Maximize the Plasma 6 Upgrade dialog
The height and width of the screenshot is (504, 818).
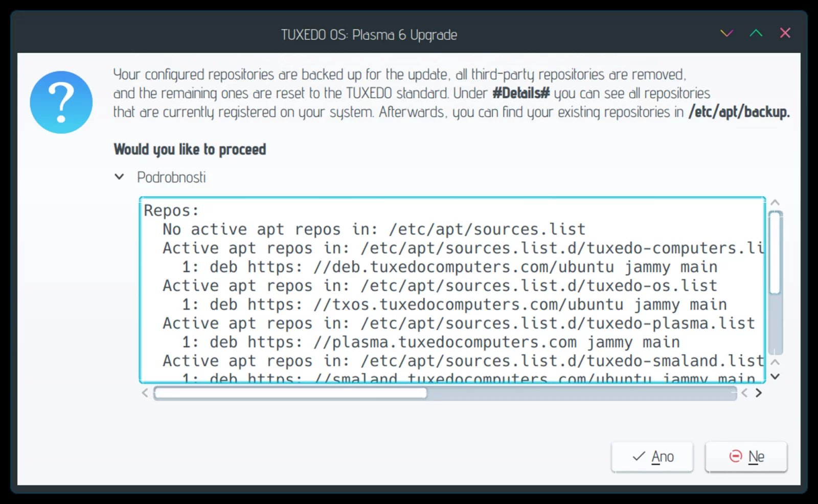point(756,34)
